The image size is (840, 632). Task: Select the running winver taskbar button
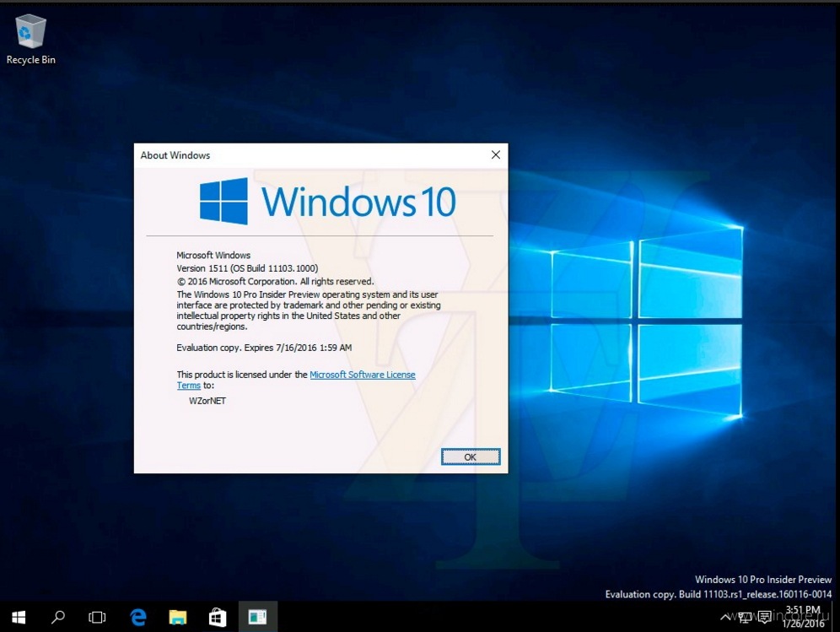[258, 617]
